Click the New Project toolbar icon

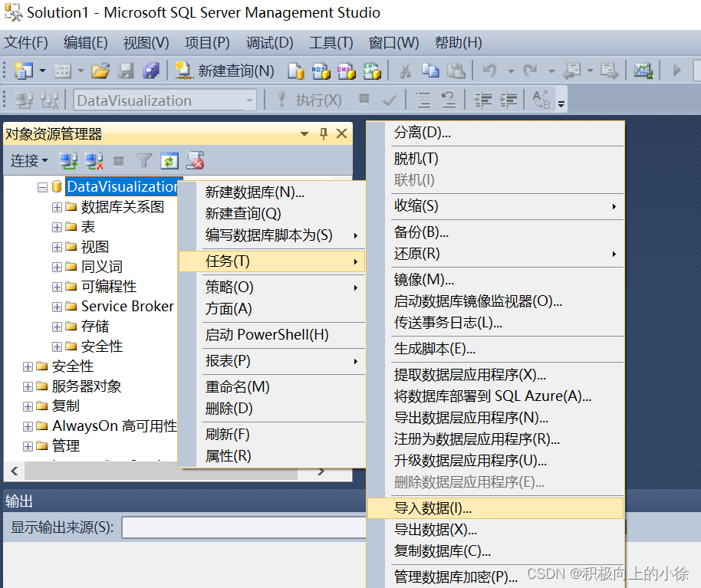click(23, 71)
